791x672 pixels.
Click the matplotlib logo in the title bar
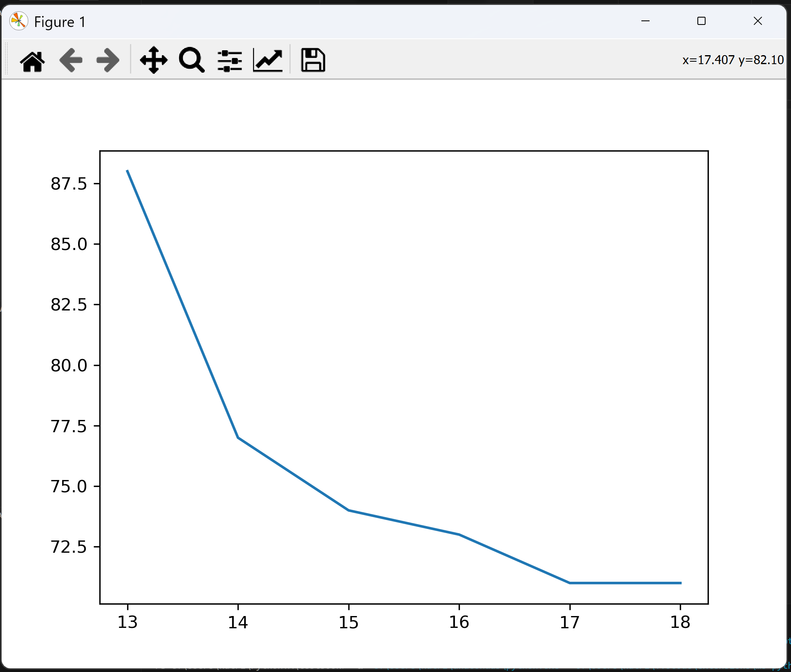[x=19, y=21]
